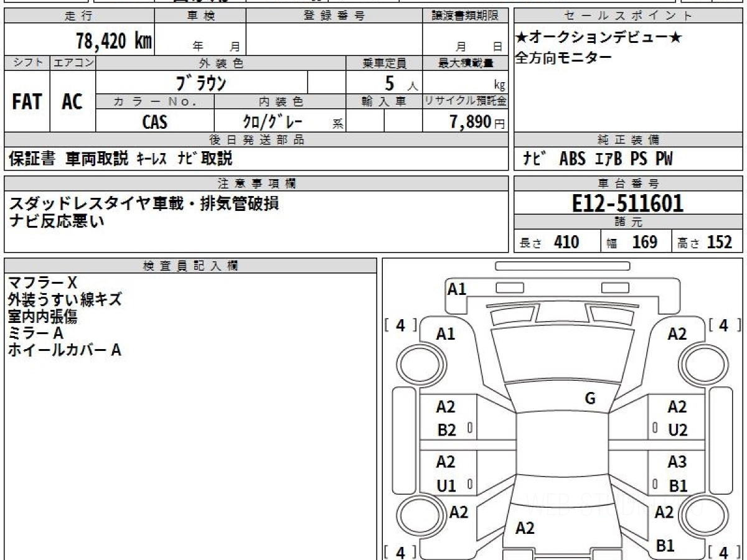This screenshot has height=560, width=747.
Task: Click the 車検 header cell
Action: click(x=200, y=16)
